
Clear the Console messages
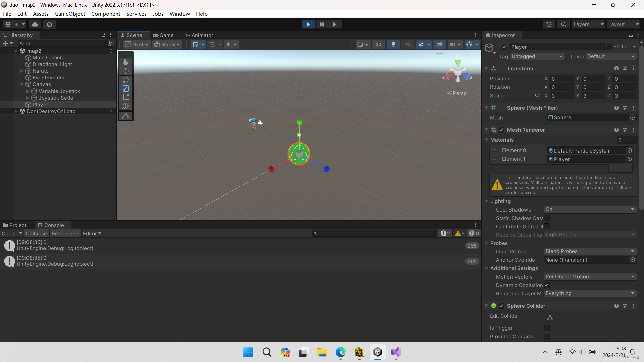click(8, 233)
